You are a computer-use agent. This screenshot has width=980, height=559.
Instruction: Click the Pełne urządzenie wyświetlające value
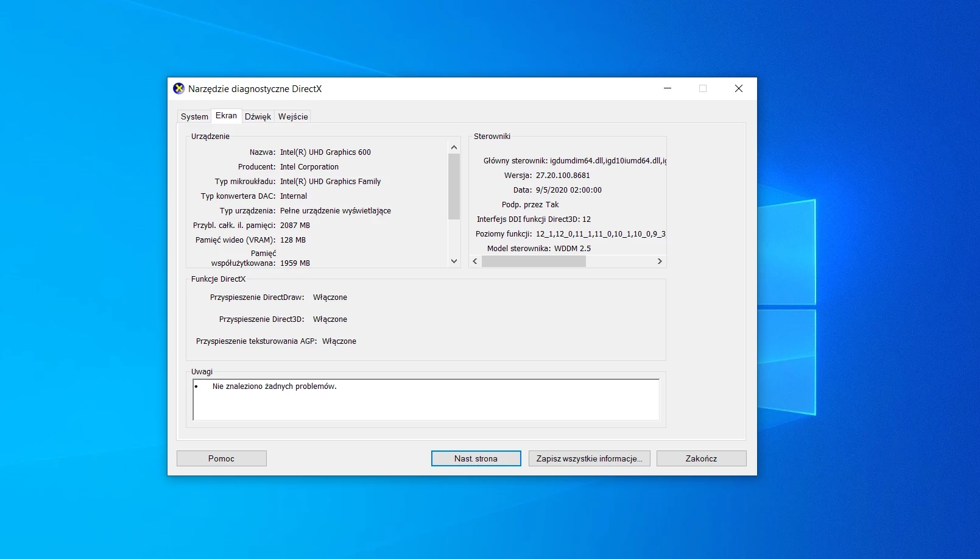tap(336, 211)
